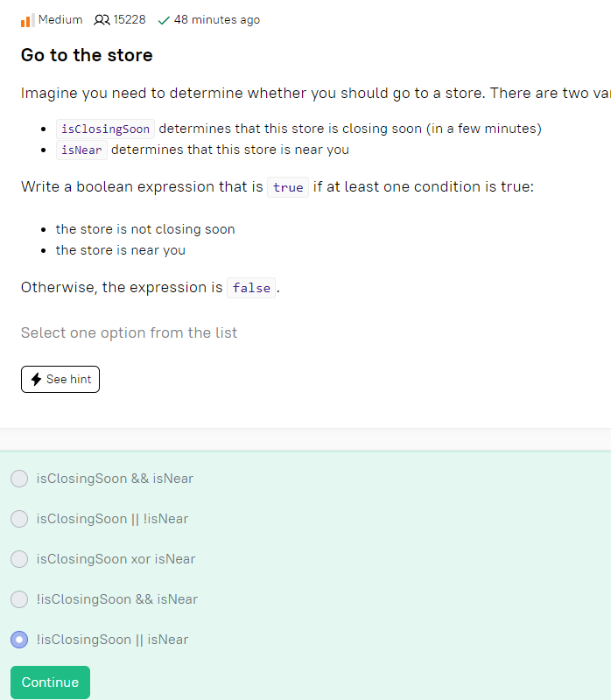Click the true code snippet
611x700 pixels.
(x=288, y=187)
